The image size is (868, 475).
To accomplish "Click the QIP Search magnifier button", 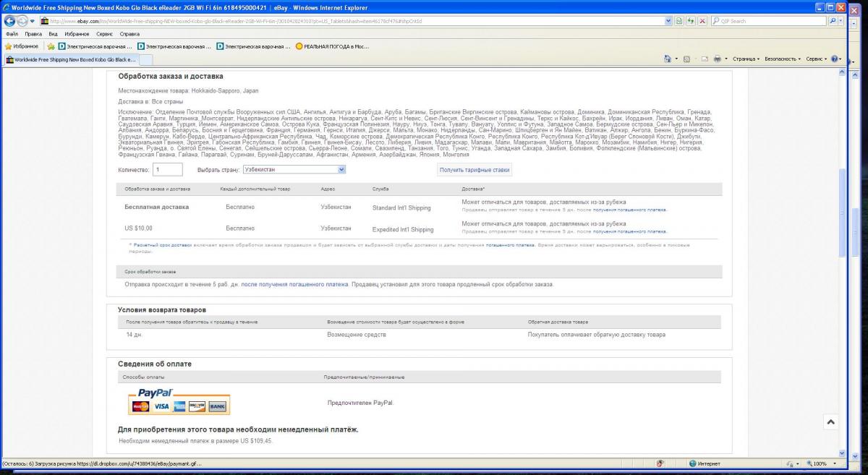I will (x=833, y=21).
